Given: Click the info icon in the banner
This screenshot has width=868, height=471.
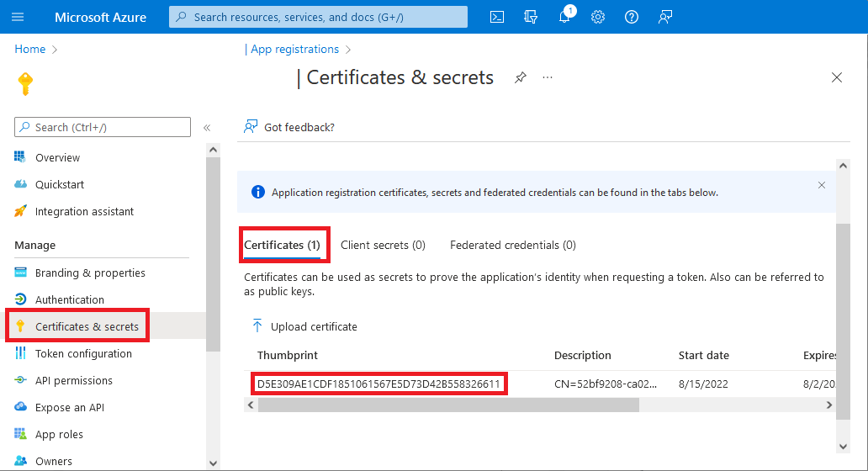Looking at the screenshot, I should pyautogui.click(x=258, y=192).
